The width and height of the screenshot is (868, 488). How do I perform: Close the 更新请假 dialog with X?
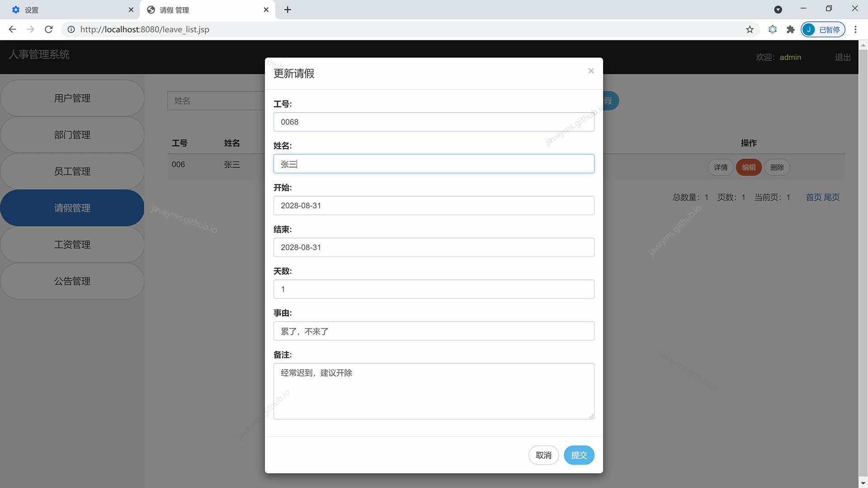click(590, 71)
